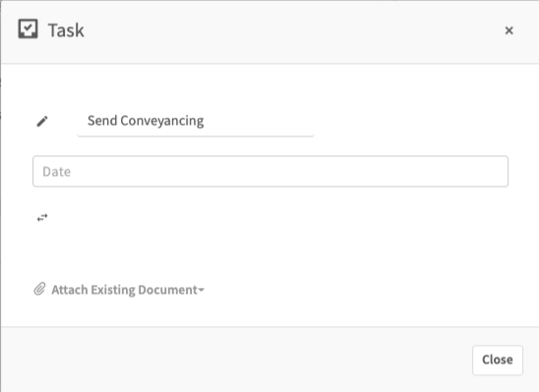
Task: Open the date picker from Date box
Action: click(x=270, y=171)
